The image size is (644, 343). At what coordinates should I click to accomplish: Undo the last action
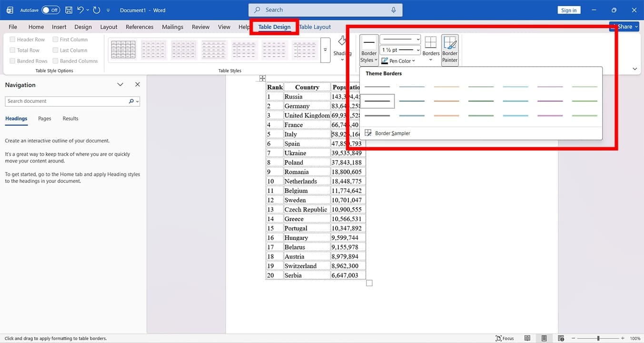[80, 10]
